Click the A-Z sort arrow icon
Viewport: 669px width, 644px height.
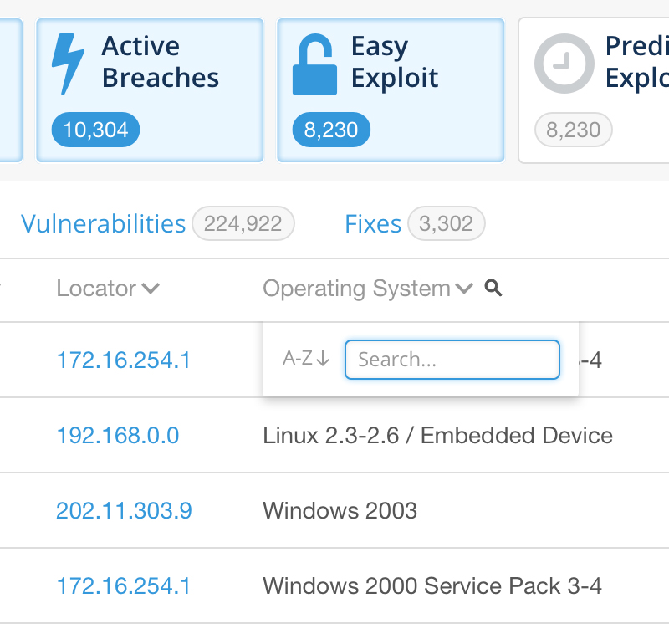pyautogui.click(x=324, y=358)
